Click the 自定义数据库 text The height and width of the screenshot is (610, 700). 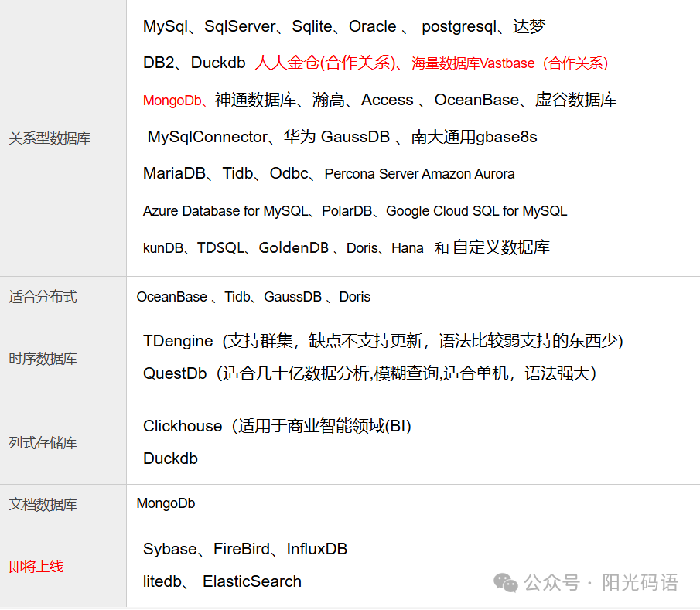pos(501,247)
